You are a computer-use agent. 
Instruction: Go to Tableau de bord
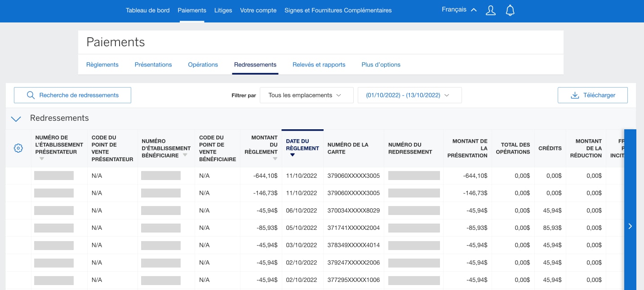click(148, 10)
